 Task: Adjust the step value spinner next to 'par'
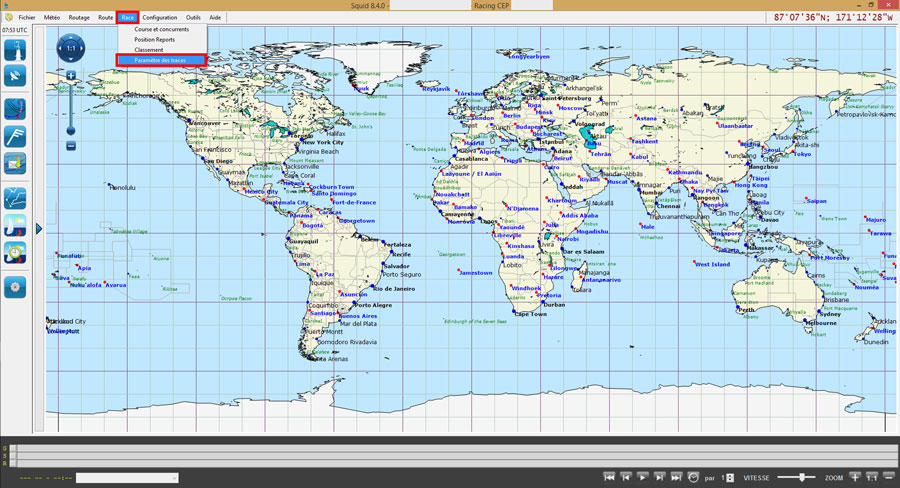click(728, 478)
